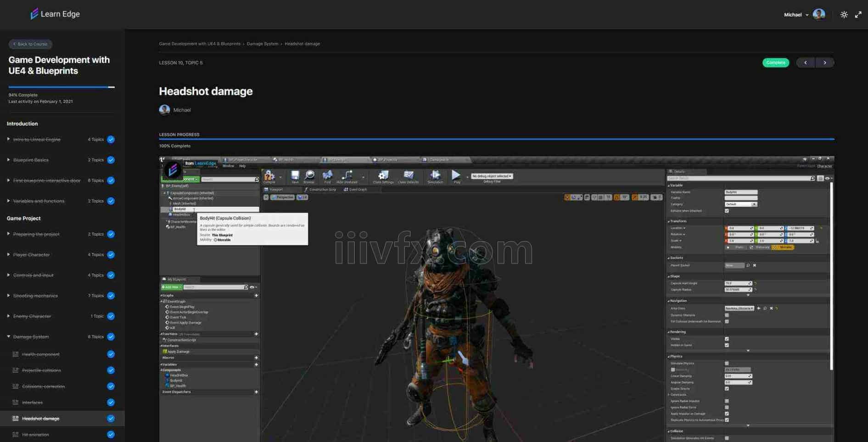Toggle the Visible checkbox under Rendering
The width and height of the screenshot is (868, 442).
coord(727,339)
